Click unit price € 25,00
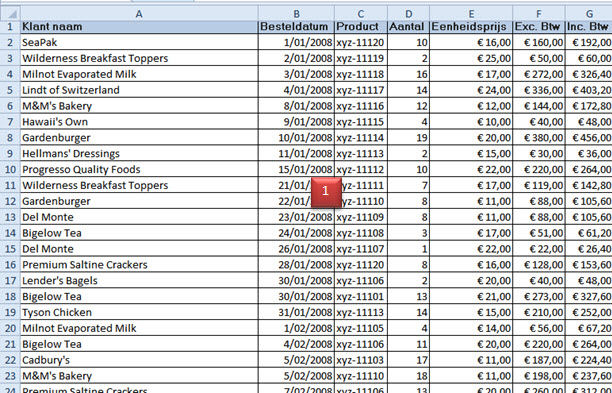This screenshot has height=393, width=612. coord(471,58)
